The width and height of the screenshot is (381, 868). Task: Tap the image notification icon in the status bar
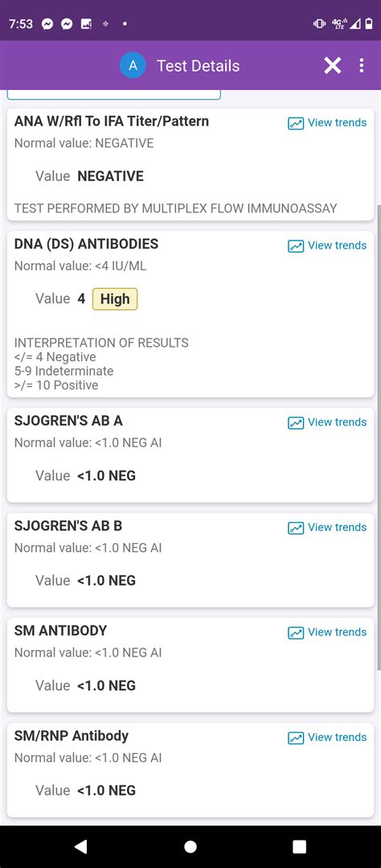coord(86,24)
